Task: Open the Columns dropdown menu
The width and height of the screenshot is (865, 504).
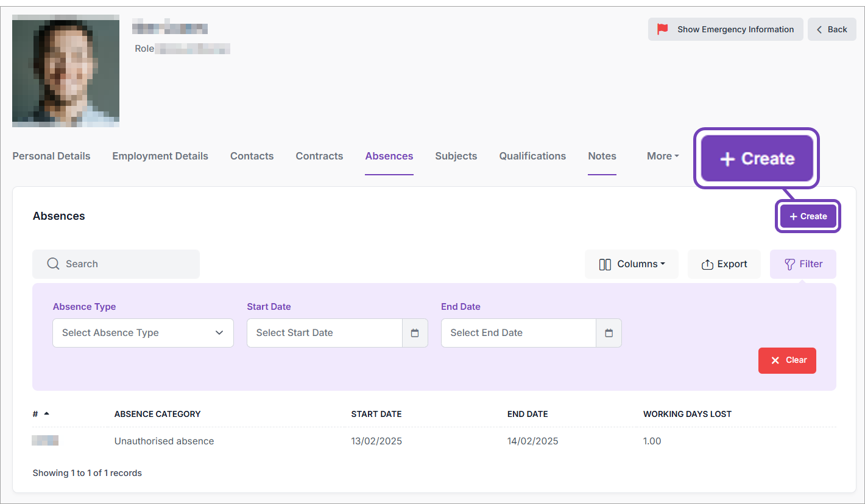Action: coord(632,264)
